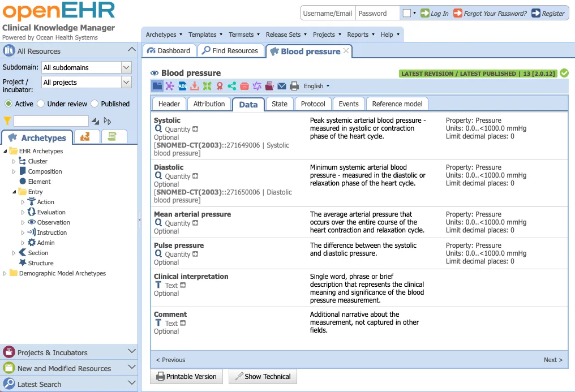Click the share icon in the archetype toolbar

tap(232, 86)
